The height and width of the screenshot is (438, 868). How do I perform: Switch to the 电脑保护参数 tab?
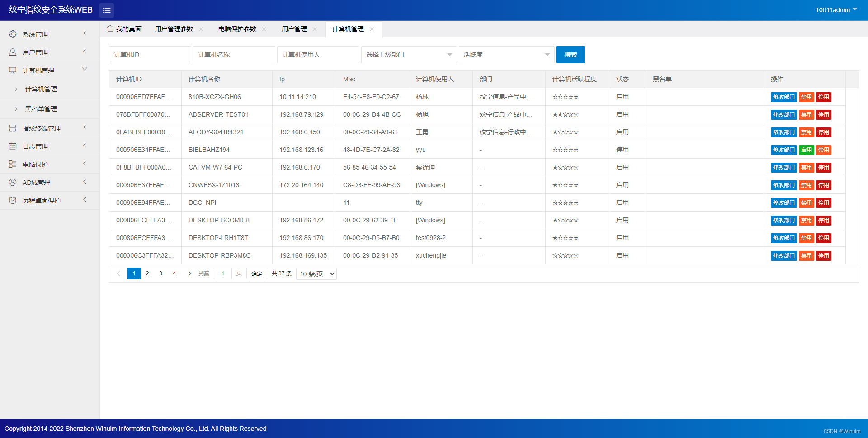(237, 29)
